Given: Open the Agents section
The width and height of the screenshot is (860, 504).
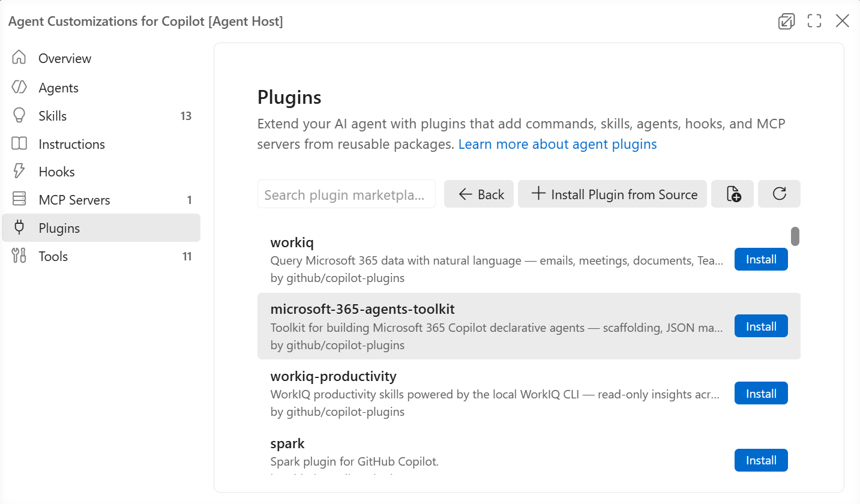Looking at the screenshot, I should 101,88.
